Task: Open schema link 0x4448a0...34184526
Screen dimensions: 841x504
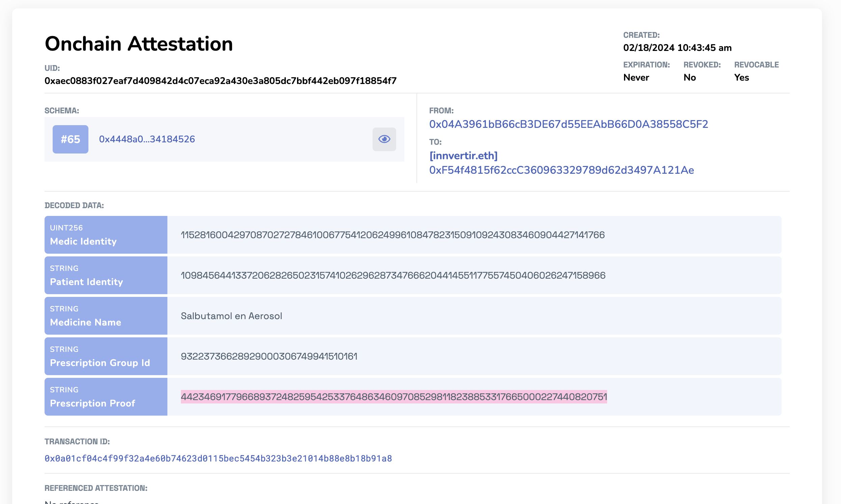Action: pyautogui.click(x=147, y=139)
